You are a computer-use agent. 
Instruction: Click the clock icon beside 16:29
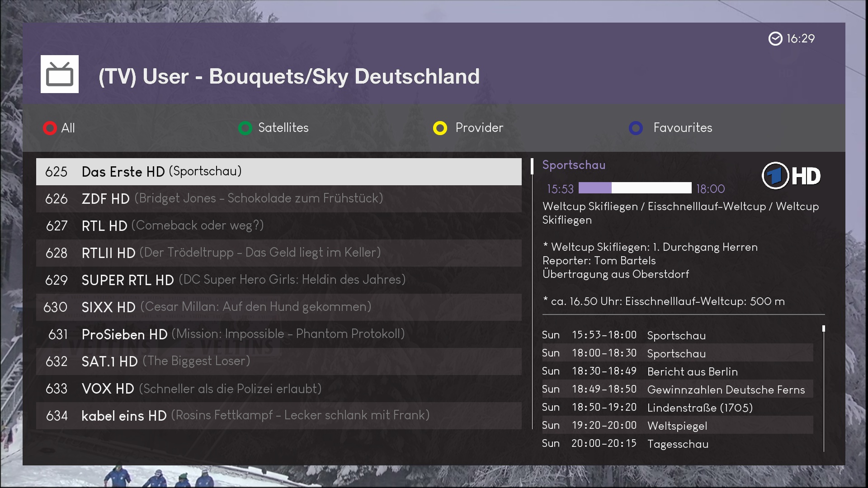[x=775, y=39]
